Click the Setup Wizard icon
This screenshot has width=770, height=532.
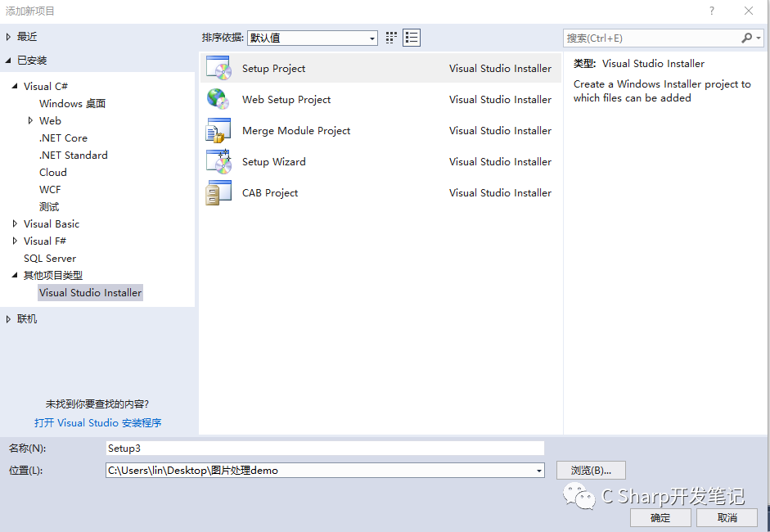[x=218, y=161]
